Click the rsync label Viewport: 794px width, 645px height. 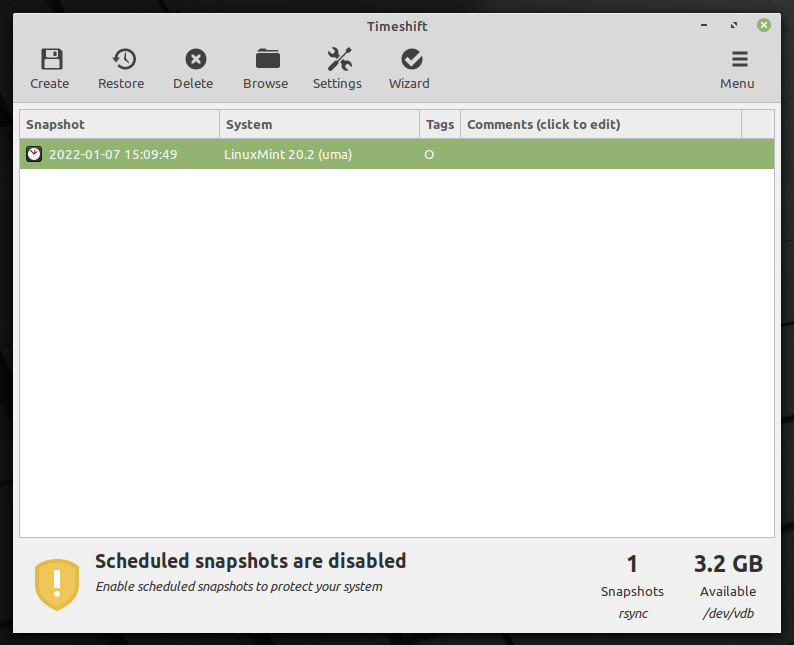(x=632, y=614)
